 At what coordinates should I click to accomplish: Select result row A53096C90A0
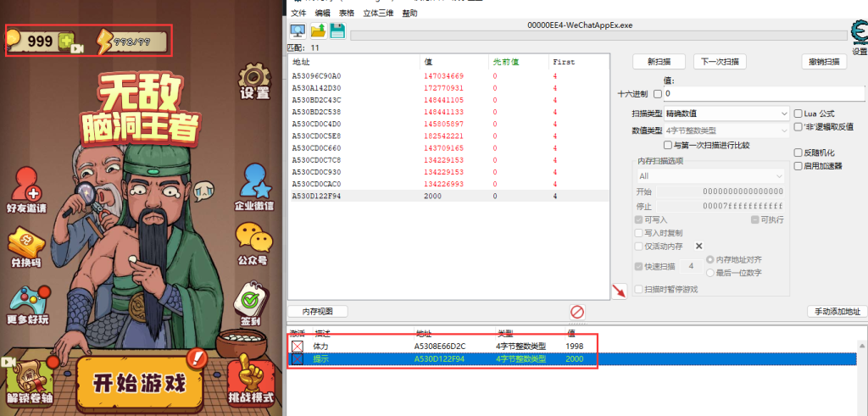(x=448, y=75)
